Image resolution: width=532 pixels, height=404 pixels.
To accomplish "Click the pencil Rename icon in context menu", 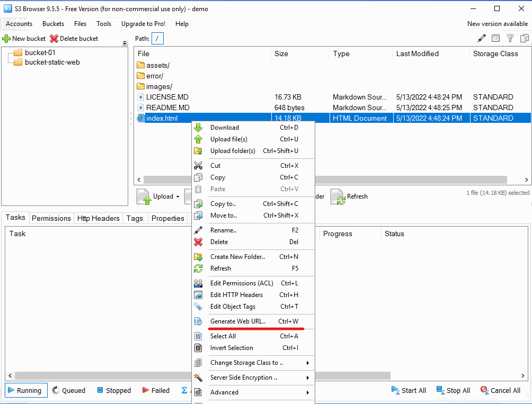I will [x=198, y=230].
